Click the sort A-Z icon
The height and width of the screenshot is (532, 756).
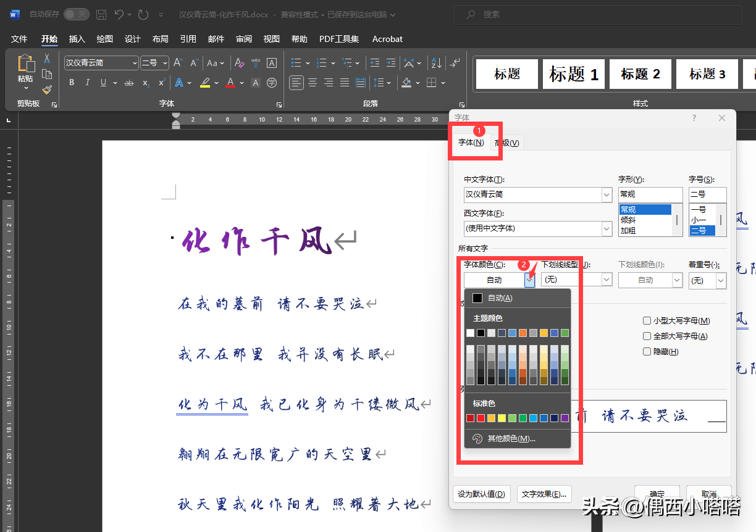[x=435, y=63]
